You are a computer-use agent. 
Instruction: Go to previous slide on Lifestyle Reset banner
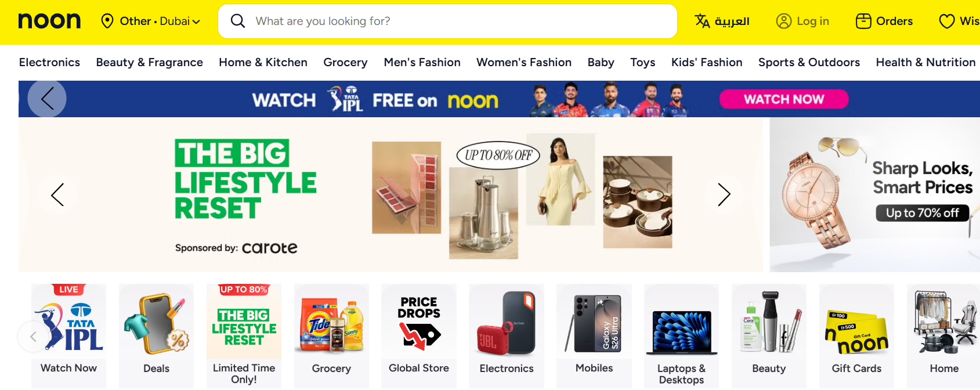[57, 194]
